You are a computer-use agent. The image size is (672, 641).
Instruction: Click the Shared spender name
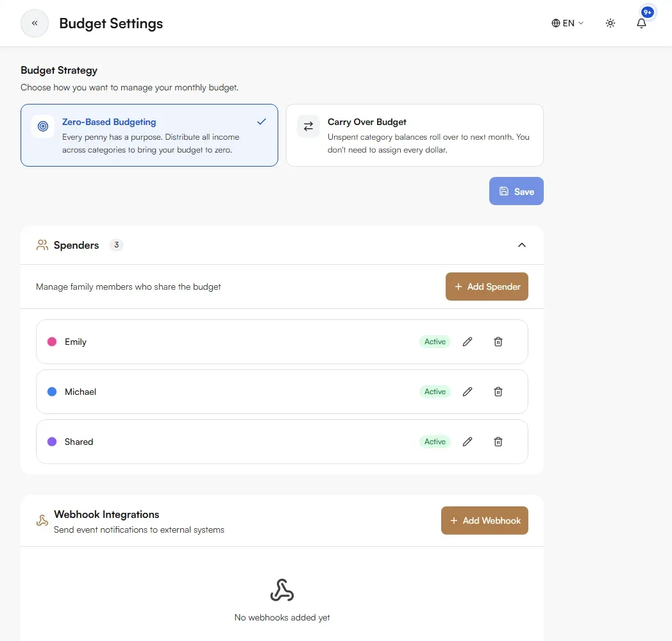point(79,442)
